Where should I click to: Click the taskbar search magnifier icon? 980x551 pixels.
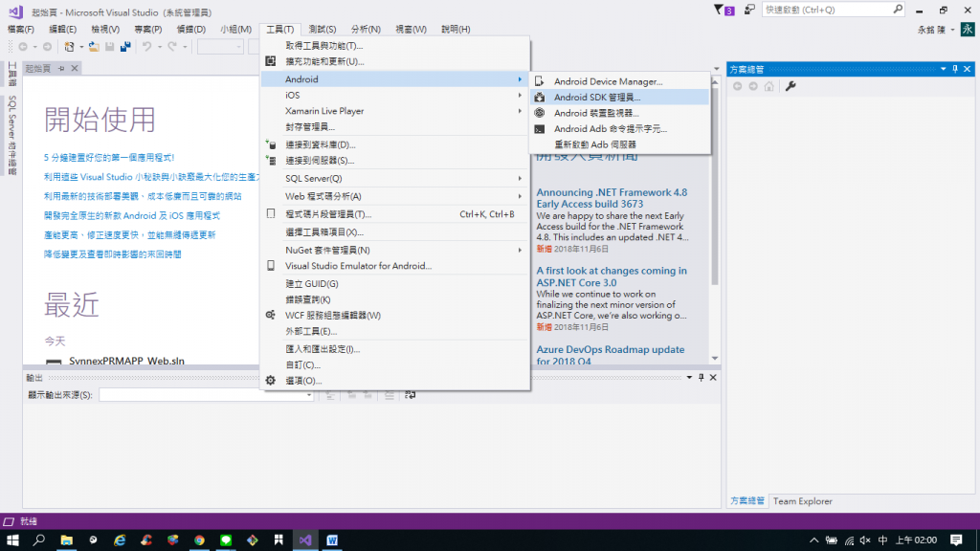[x=38, y=540]
